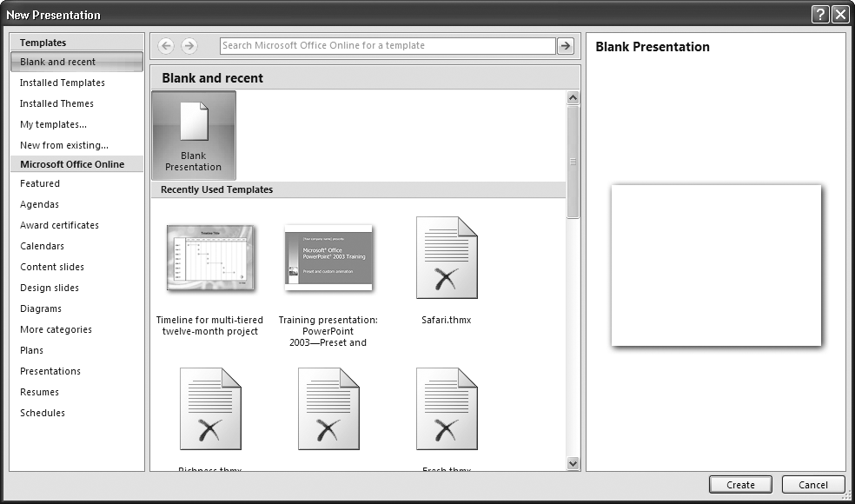The width and height of the screenshot is (855, 504).
Task: Open the Safari.thmx template icon
Action: 446,258
